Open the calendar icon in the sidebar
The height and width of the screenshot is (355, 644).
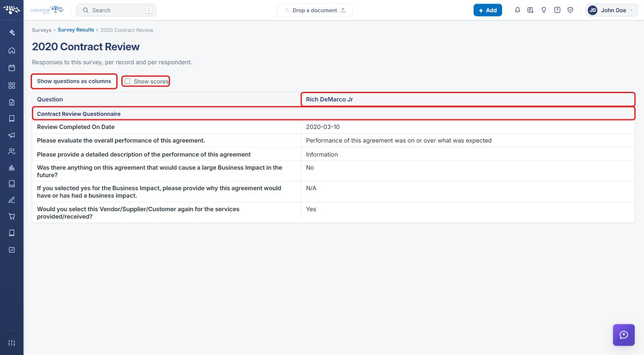pyautogui.click(x=12, y=68)
